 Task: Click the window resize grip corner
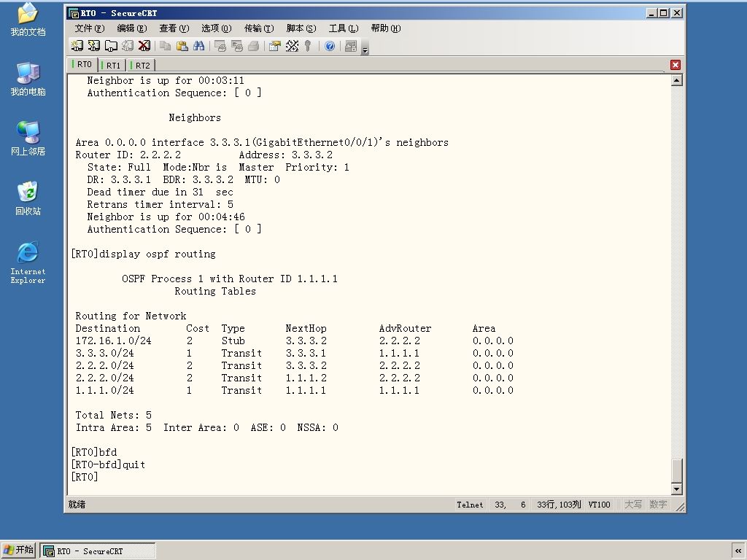[x=680, y=507]
